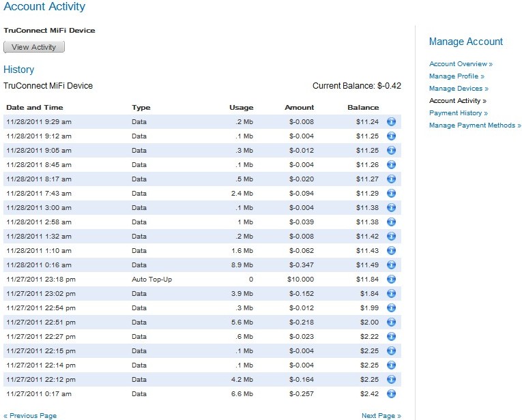Go to Next Page link

pyautogui.click(x=381, y=416)
